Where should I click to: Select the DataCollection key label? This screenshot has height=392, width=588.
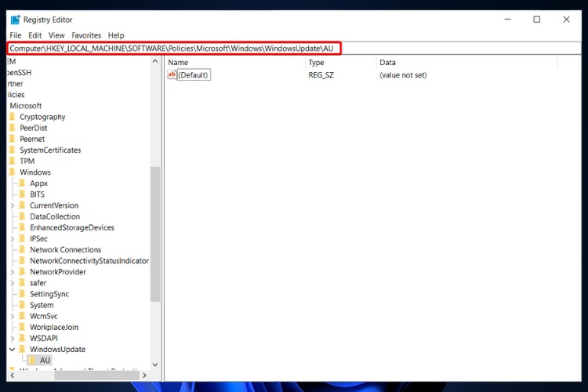pos(55,216)
